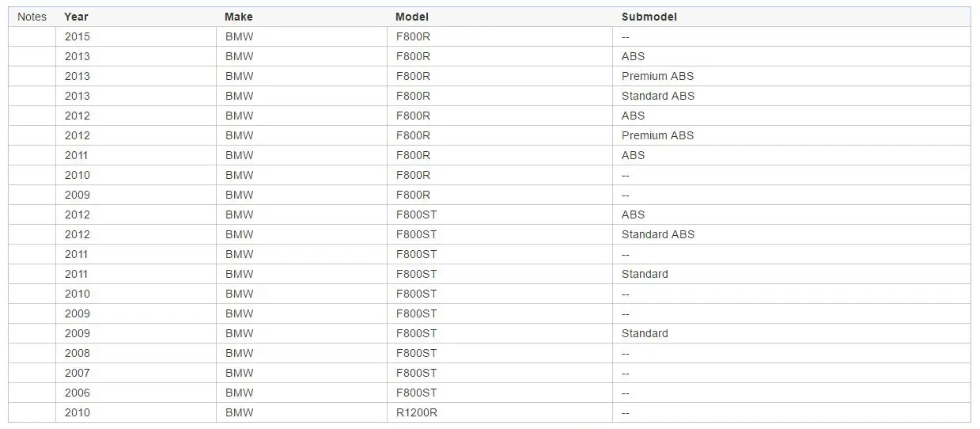Click the Model column header
Screen dimensions: 980x429
click(x=411, y=17)
